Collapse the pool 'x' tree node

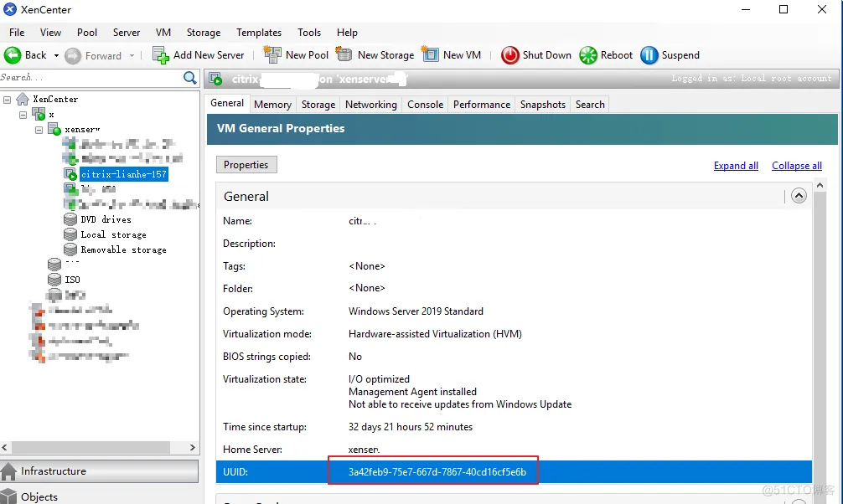coord(23,115)
